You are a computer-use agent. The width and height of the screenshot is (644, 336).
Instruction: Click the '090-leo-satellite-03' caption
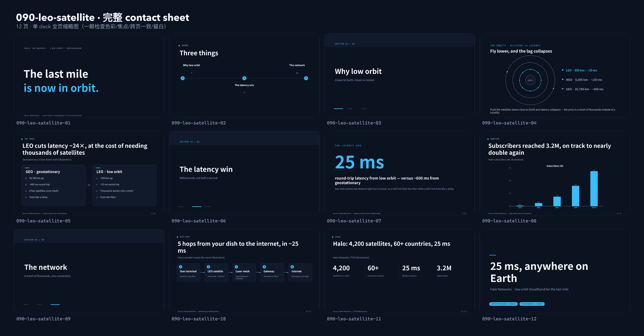point(354,123)
